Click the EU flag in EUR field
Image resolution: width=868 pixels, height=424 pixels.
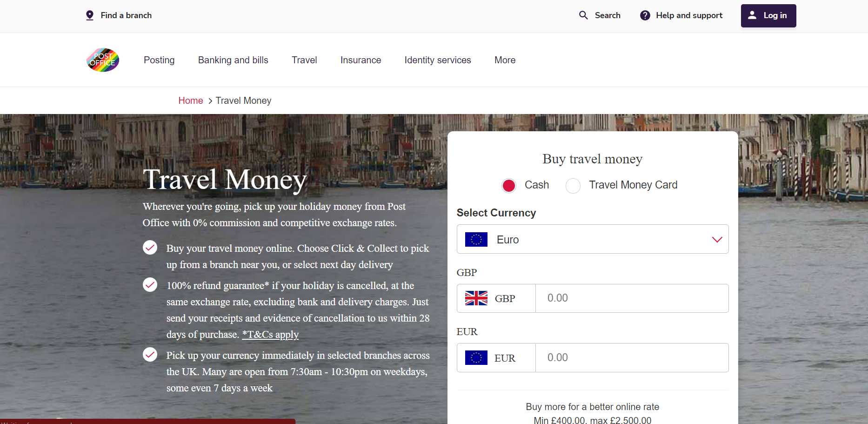pyautogui.click(x=476, y=358)
